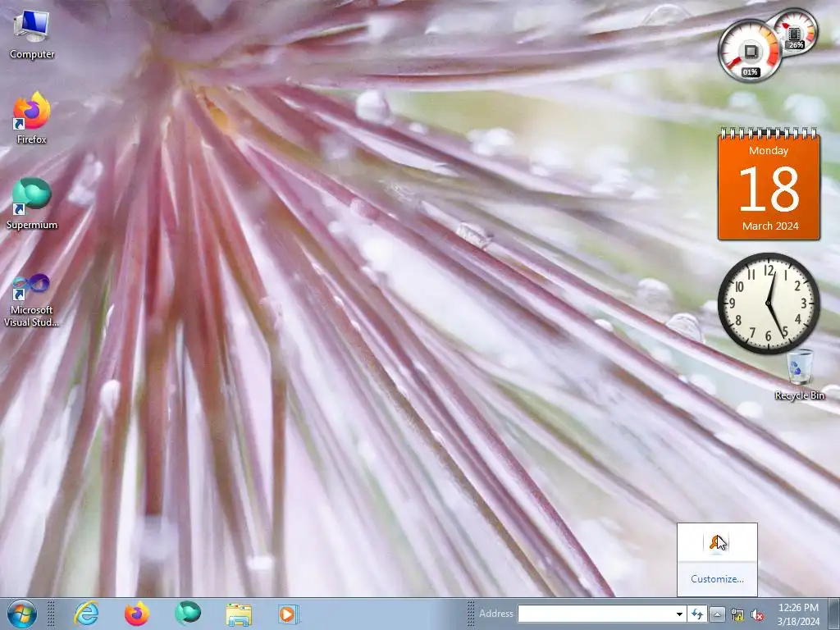Click the Show desktop button at taskbar end

point(833,614)
